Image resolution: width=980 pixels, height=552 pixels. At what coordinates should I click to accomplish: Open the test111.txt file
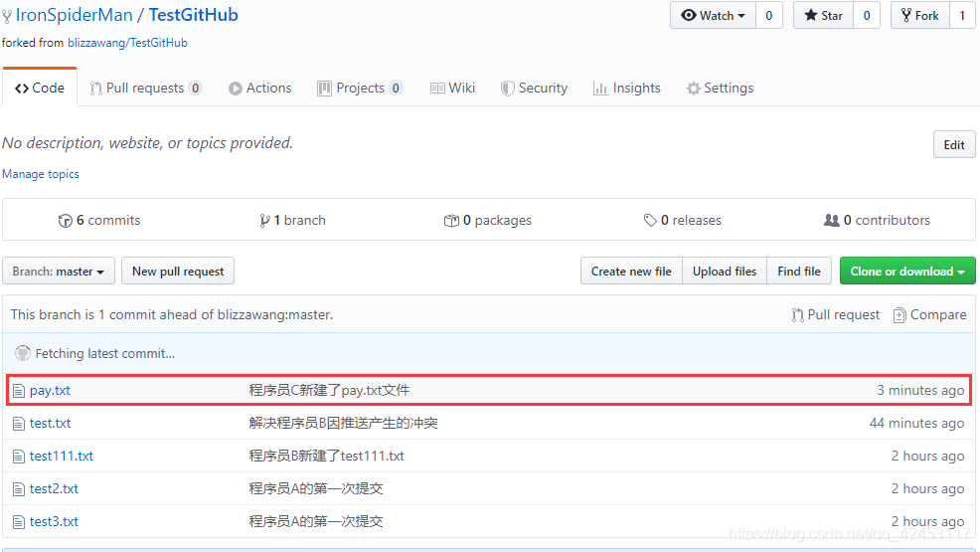62,456
